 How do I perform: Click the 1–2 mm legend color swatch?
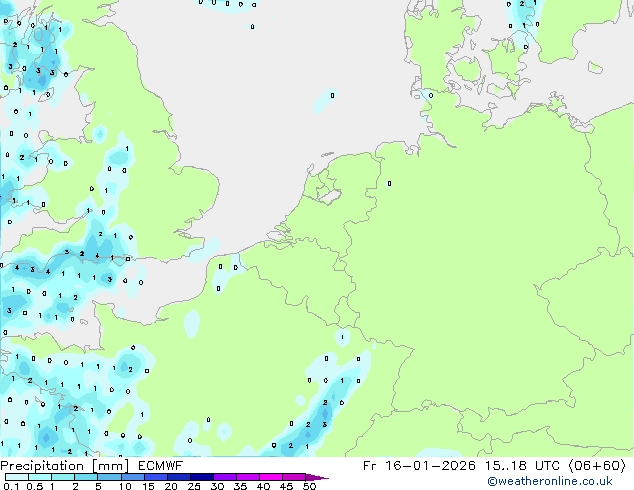63,477
